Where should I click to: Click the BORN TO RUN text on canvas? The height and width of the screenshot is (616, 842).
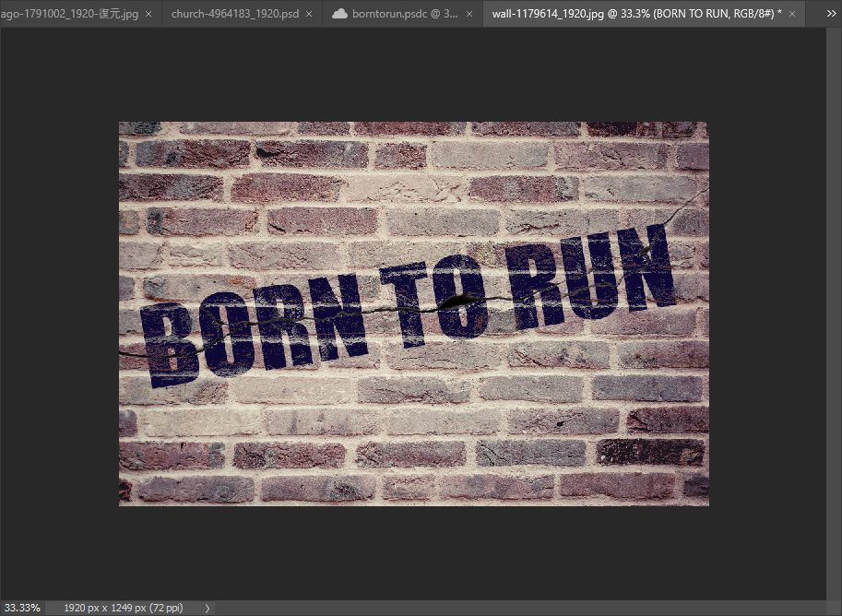point(409,305)
